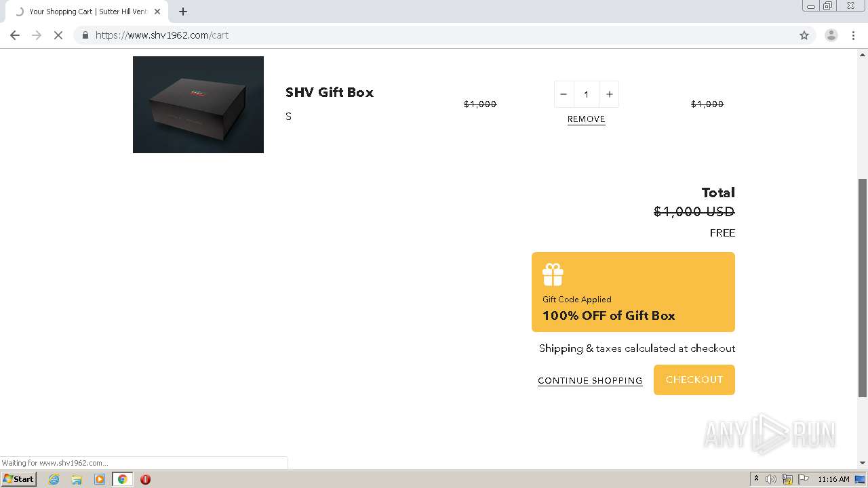The height and width of the screenshot is (488, 868).
Task: Remove the SHV Gift Box from cart
Action: 587,119
